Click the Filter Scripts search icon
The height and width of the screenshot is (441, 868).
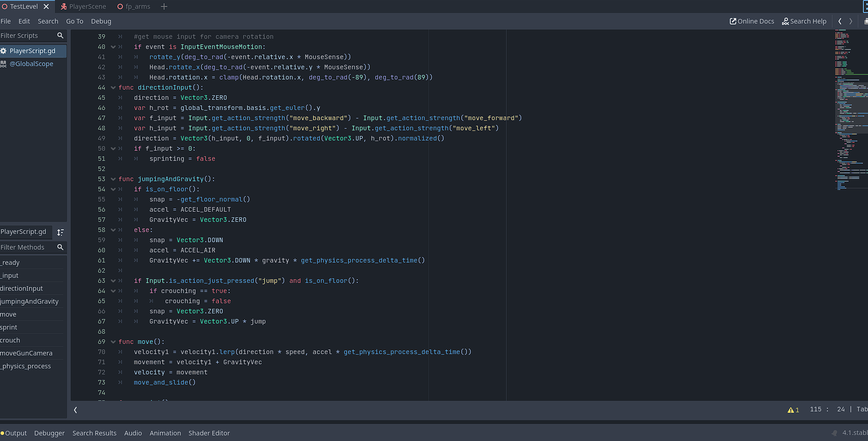click(60, 36)
